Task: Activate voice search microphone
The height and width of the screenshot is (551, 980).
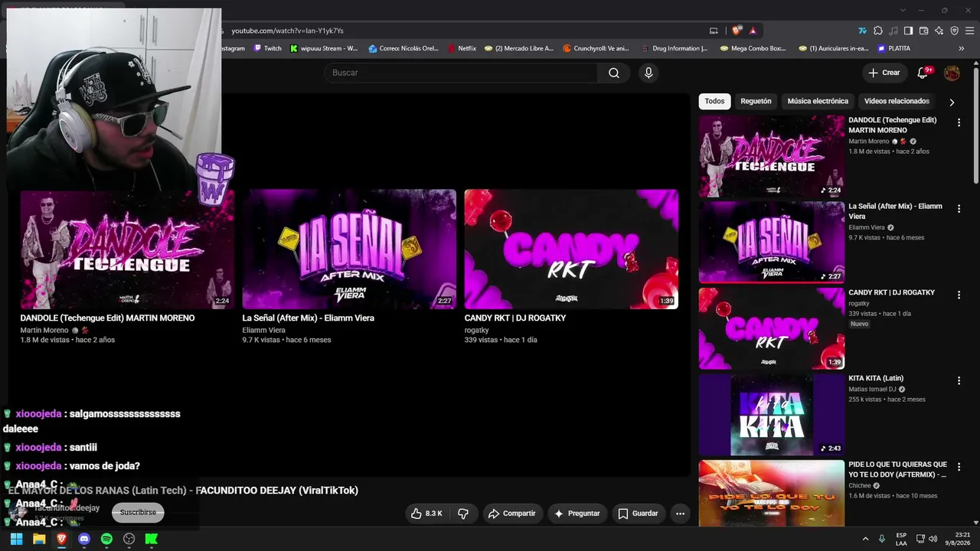Action: pyautogui.click(x=648, y=73)
